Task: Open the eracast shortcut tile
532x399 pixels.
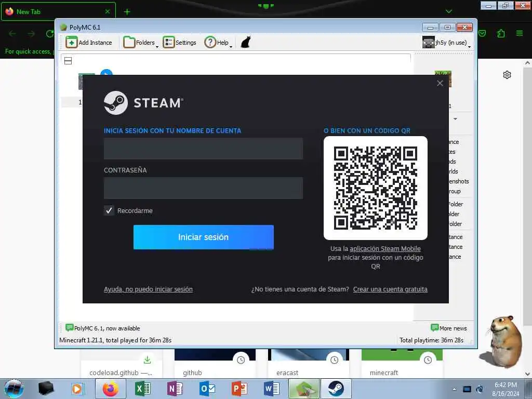Action: (x=309, y=363)
